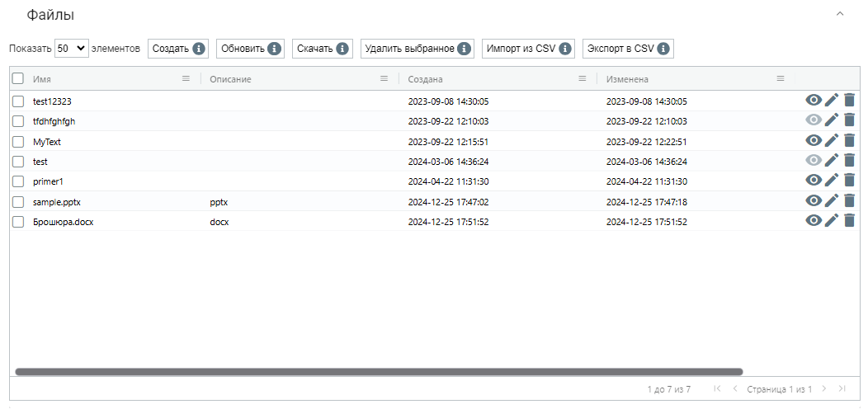The height and width of the screenshot is (409, 868).
Task: Click the pptx description cell
Action: pos(219,202)
